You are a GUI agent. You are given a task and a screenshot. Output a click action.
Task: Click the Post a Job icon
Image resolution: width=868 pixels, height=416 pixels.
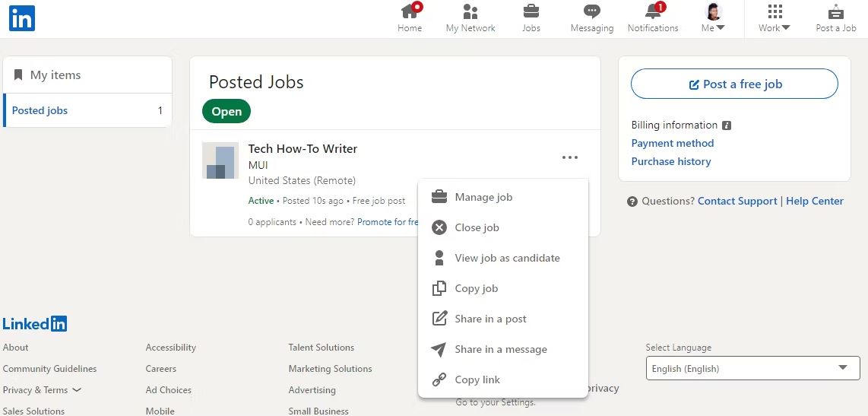coord(836,11)
